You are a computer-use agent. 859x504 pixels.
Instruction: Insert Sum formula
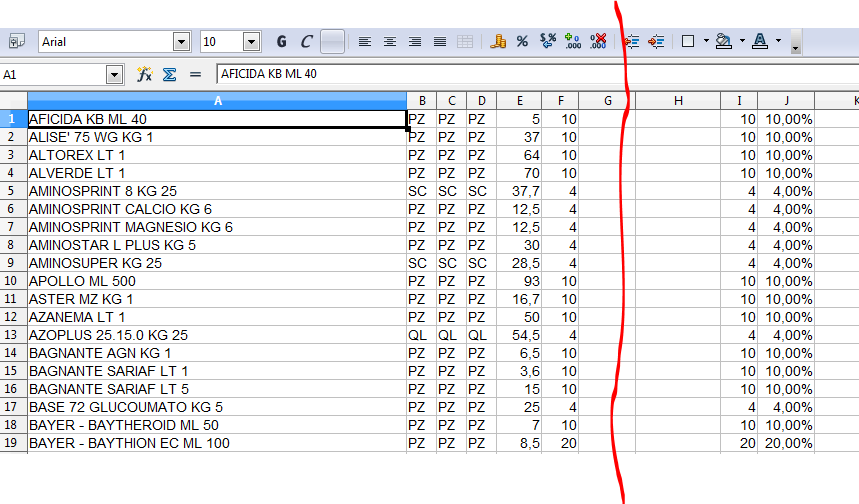pos(169,74)
